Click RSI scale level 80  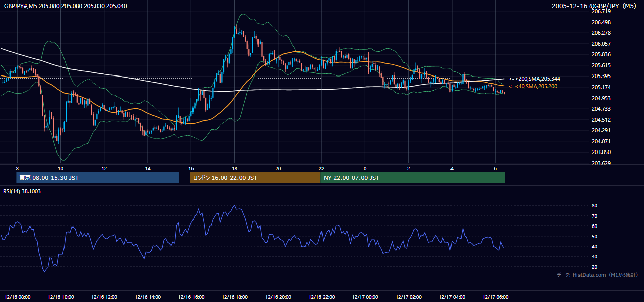coord(594,206)
